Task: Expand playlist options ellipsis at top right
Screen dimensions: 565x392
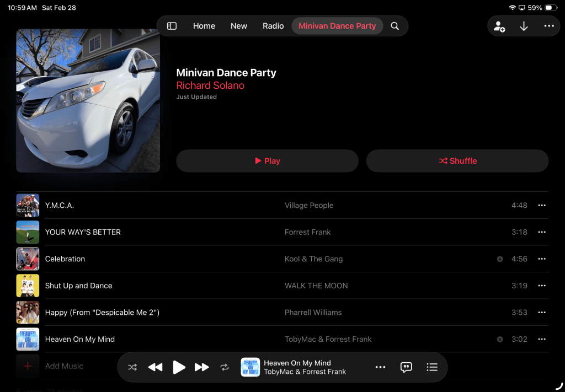Action: 549,26
